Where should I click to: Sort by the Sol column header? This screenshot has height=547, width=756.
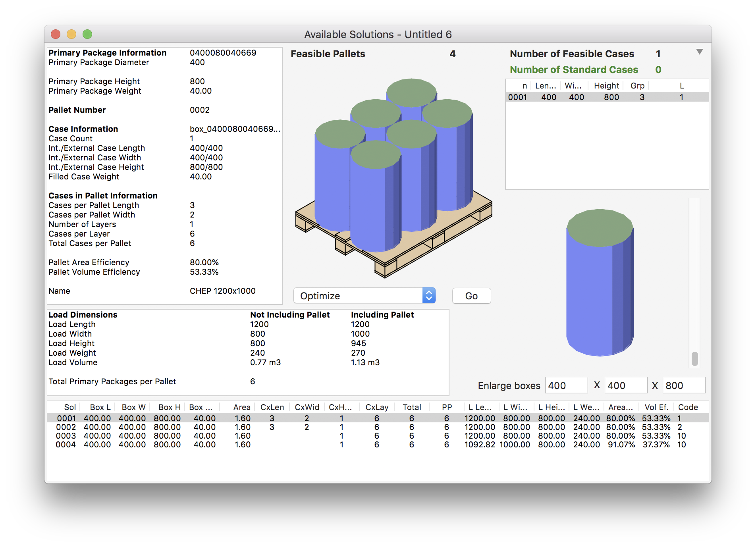(70, 407)
